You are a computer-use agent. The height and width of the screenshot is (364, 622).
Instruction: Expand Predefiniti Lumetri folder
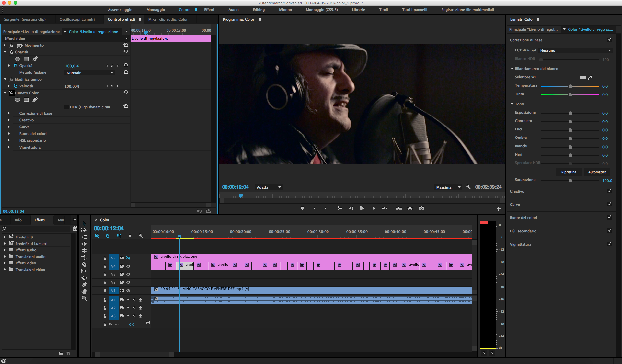point(5,244)
